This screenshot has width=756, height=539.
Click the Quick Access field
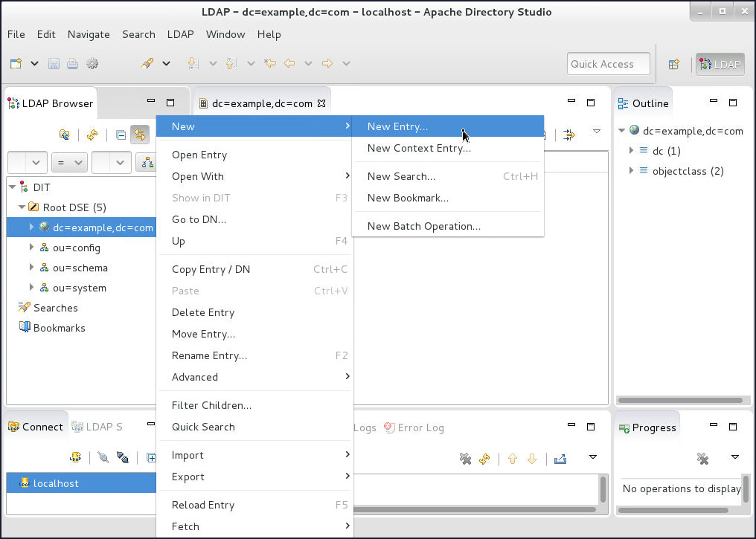(609, 64)
